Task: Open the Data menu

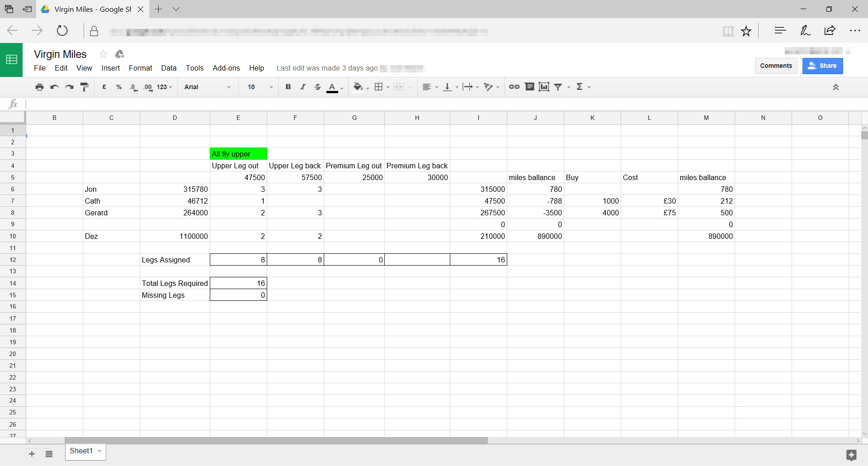Action: coord(169,68)
